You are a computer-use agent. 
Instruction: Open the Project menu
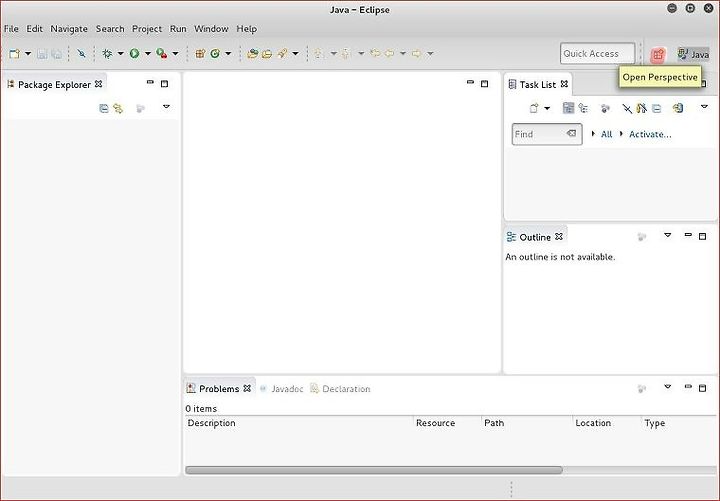tap(147, 28)
